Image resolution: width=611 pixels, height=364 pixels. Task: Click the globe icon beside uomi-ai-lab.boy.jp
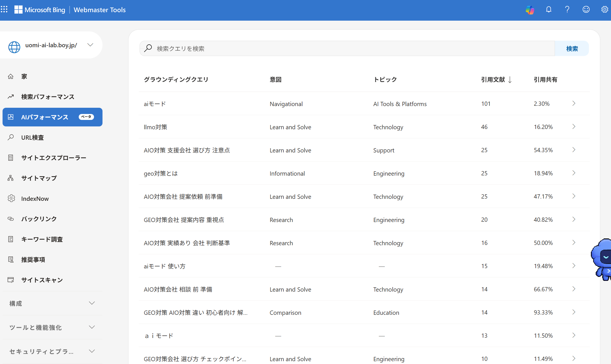[14, 47]
